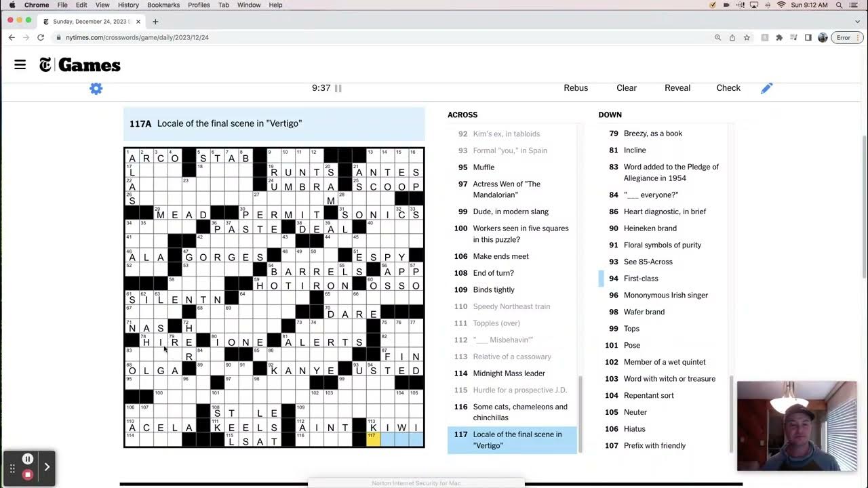Open the Chrome profile avatar

823,37
